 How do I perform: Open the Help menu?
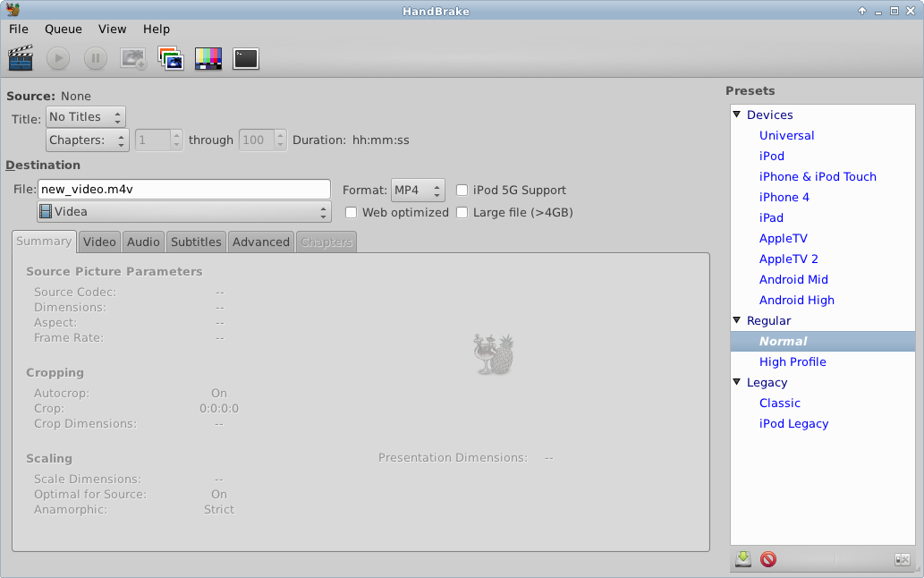click(157, 29)
